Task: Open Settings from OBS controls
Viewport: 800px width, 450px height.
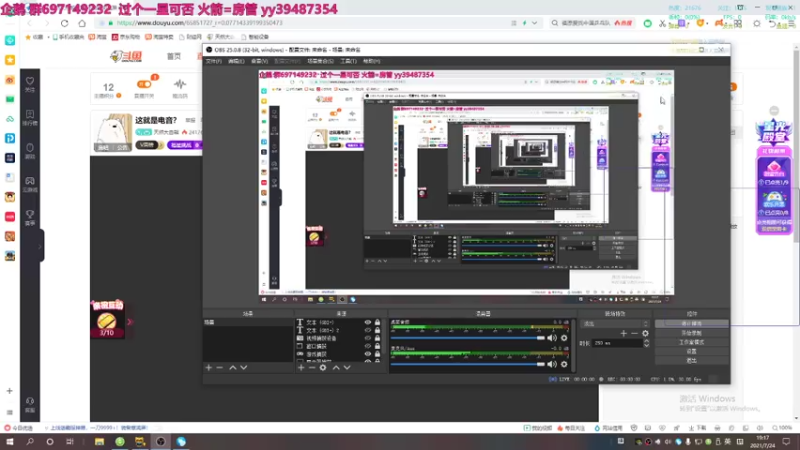Action: coord(692,351)
